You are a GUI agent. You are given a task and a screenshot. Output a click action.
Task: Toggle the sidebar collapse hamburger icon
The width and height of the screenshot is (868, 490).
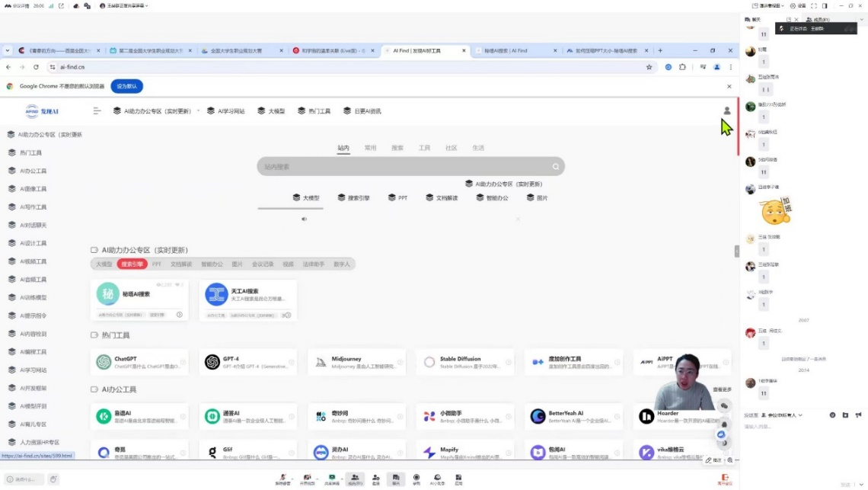[97, 111]
